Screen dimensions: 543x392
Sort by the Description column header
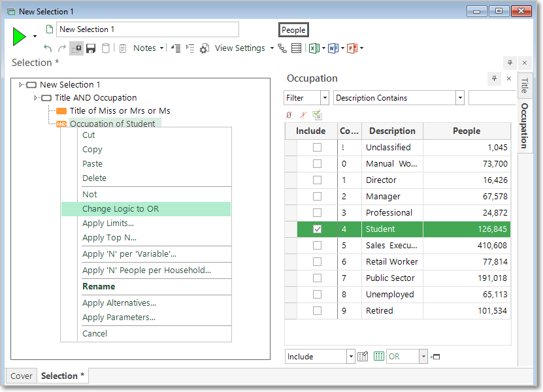392,131
